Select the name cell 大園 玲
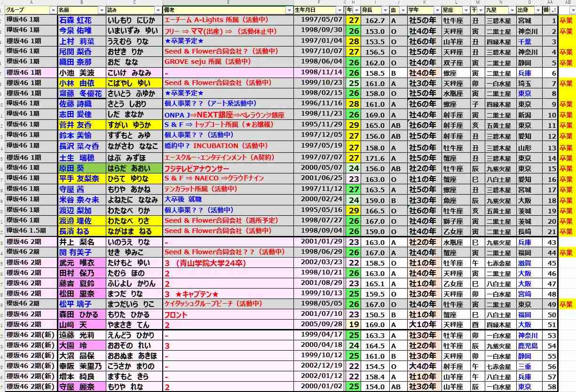Screen dimensions: 576x392 [x=82, y=346]
